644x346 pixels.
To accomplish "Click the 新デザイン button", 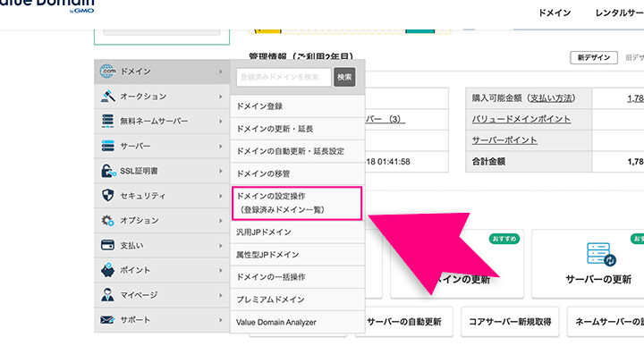I will (594, 57).
